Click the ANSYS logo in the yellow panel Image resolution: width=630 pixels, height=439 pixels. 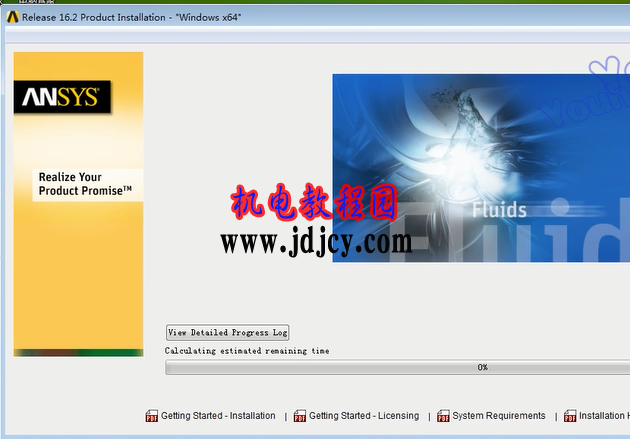coord(62,97)
